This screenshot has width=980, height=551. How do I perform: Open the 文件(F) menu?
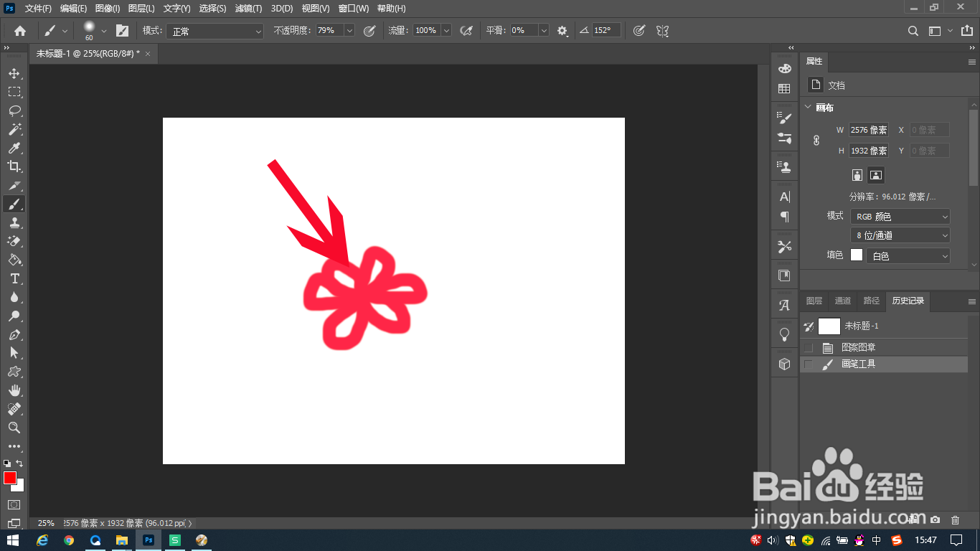tap(38, 9)
